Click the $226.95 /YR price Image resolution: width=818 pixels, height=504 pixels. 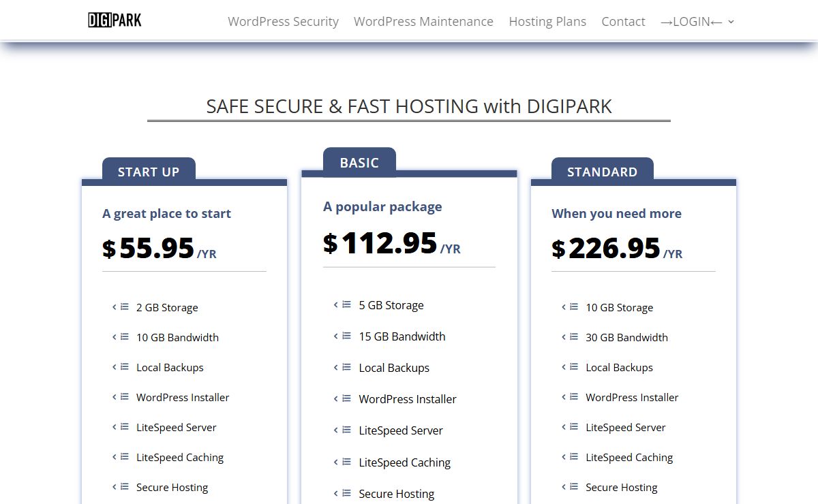coord(617,249)
